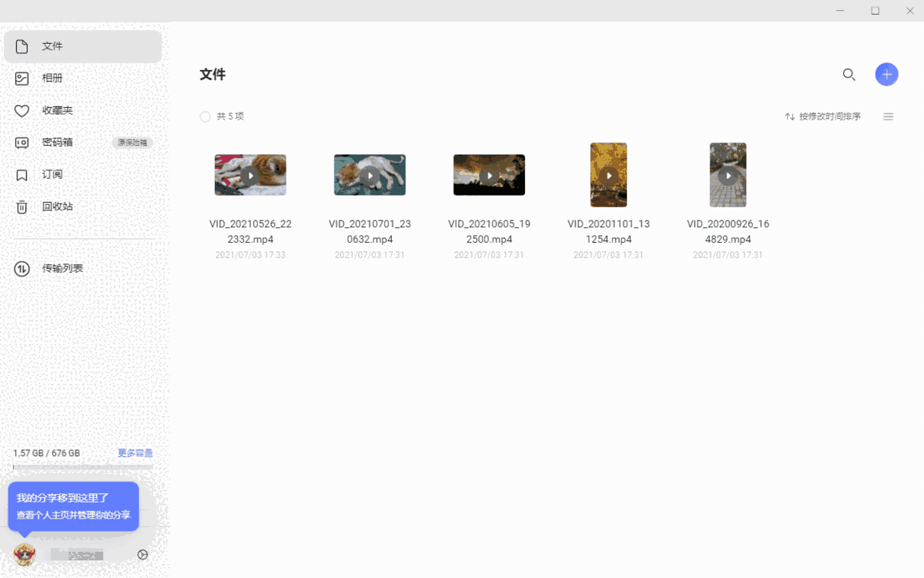The image size is (924, 578).
Task: Play the VID_20201101_131254.mp4 video
Action: point(608,175)
